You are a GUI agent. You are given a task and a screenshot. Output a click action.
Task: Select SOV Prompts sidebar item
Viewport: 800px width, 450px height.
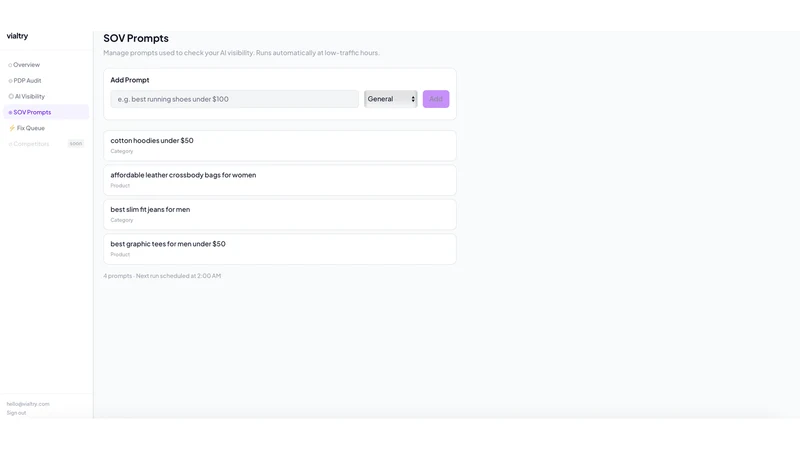click(x=46, y=112)
